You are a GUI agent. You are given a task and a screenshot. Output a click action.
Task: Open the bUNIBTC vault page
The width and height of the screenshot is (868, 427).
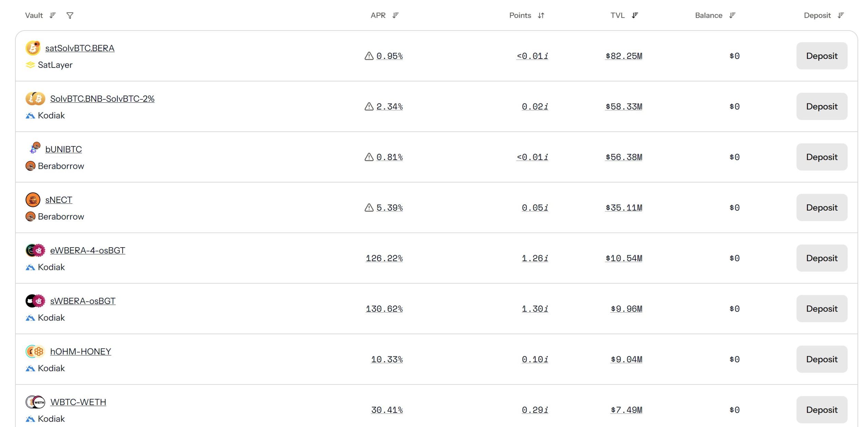[x=63, y=149]
